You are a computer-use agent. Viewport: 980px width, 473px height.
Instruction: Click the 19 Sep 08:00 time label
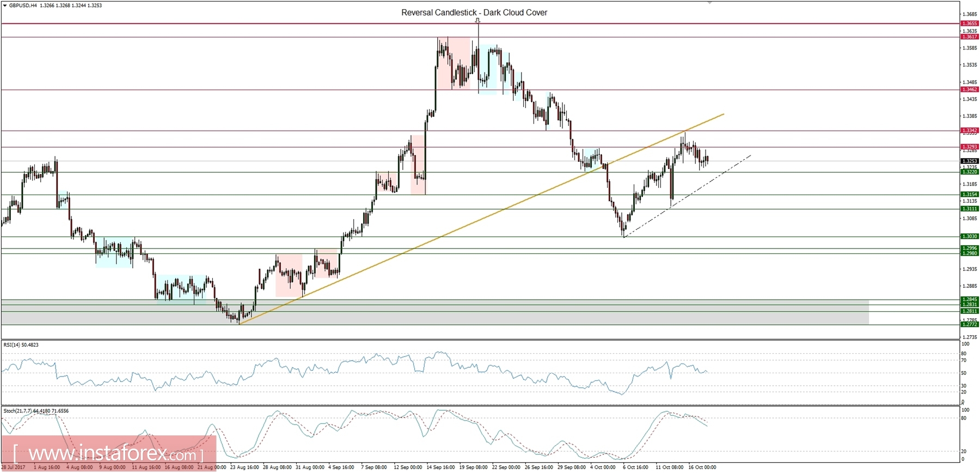click(473, 467)
